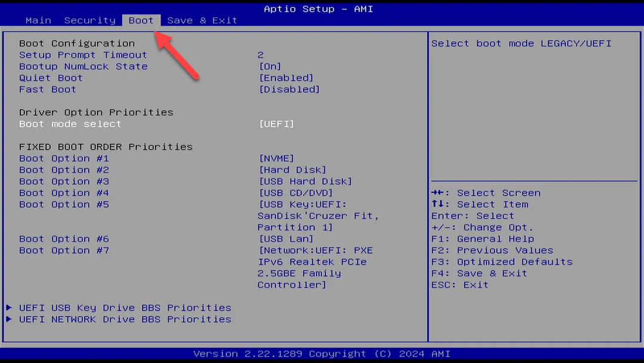Click the 'Select Item' key hint

pyautogui.click(x=479, y=204)
